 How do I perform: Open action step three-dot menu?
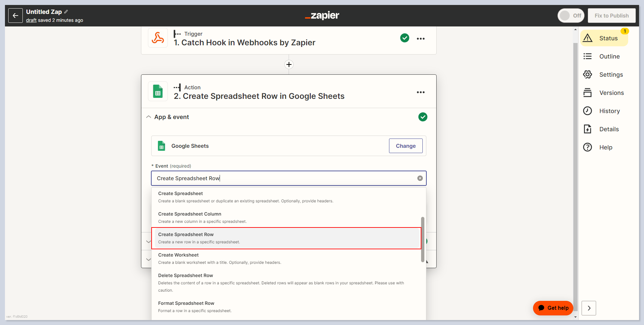coord(420,92)
